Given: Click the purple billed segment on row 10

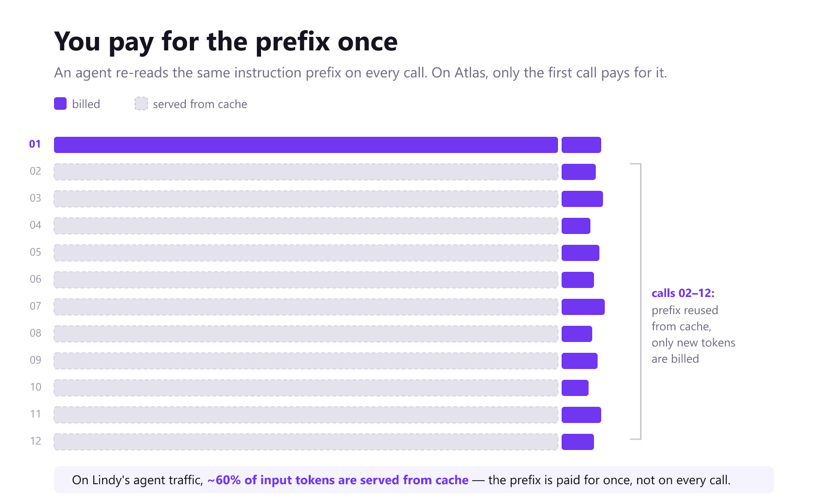Looking at the screenshot, I should click(575, 388).
